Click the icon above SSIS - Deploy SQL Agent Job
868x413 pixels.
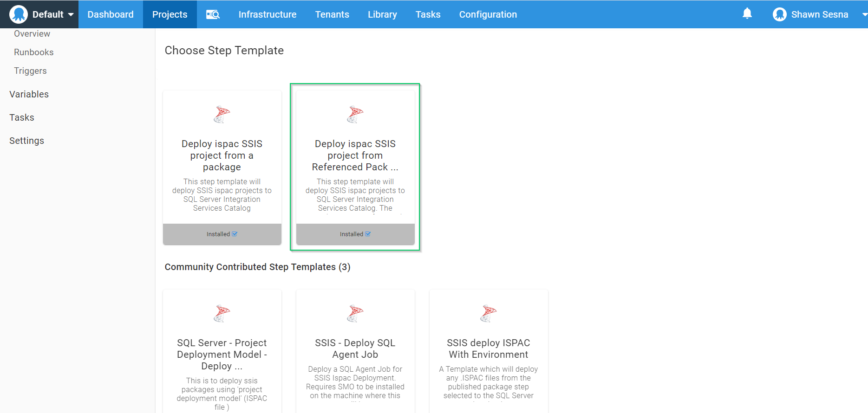355,313
